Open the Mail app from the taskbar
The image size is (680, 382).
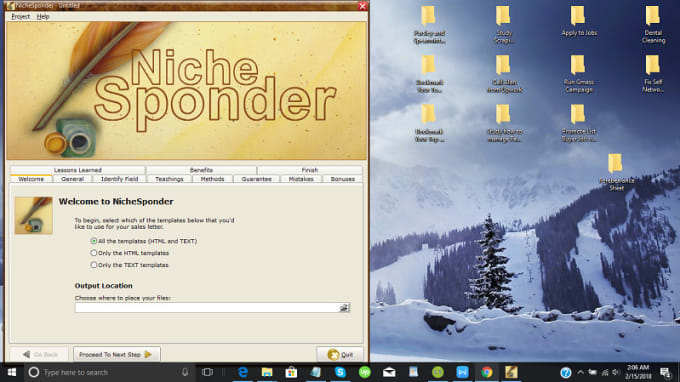pos(389,372)
